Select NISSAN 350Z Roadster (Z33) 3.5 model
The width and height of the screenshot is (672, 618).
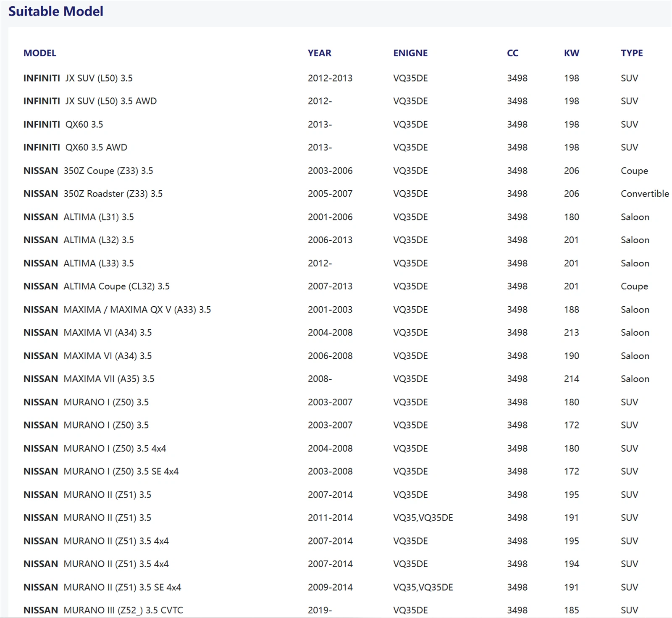point(93,194)
